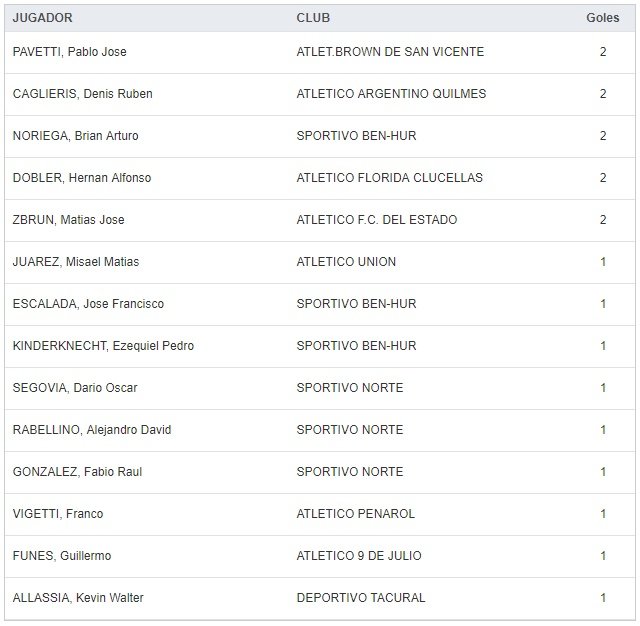Screen dimensions: 640x626
Task: Select RABELLINO, Alejandro David name
Action: [91, 430]
